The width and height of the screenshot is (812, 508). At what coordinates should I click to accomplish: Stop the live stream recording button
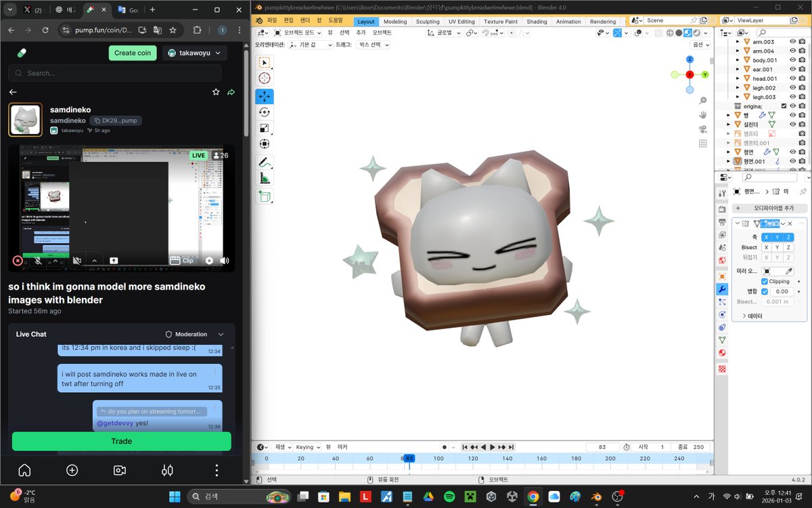(x=18, y=260)
